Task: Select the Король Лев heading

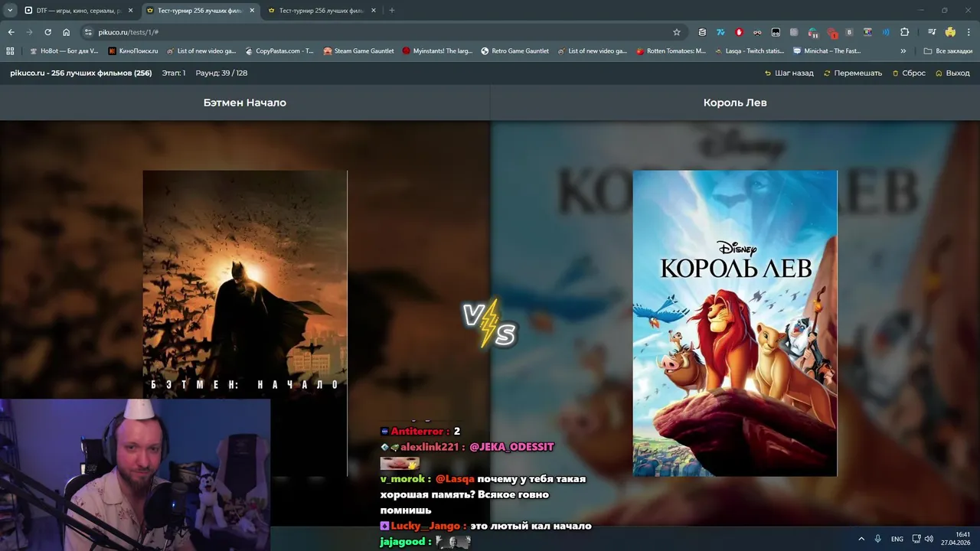Action: pyautogui.click(x=735, y=103)
